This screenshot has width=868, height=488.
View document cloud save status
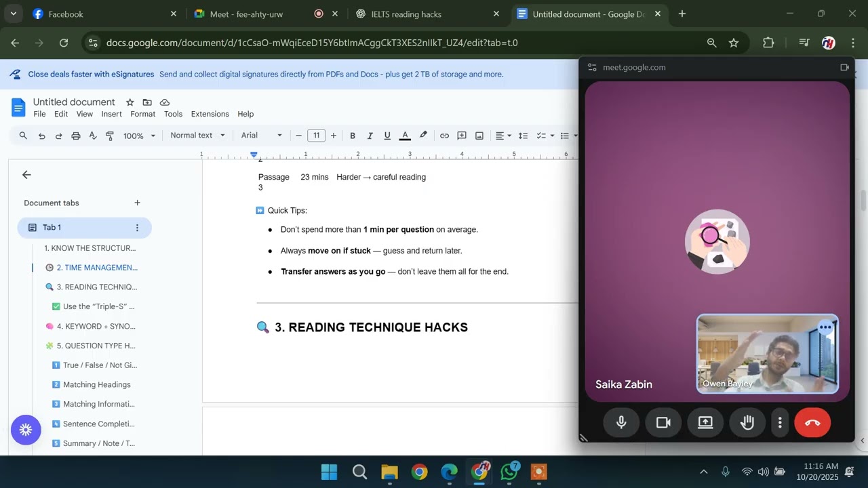165,102
